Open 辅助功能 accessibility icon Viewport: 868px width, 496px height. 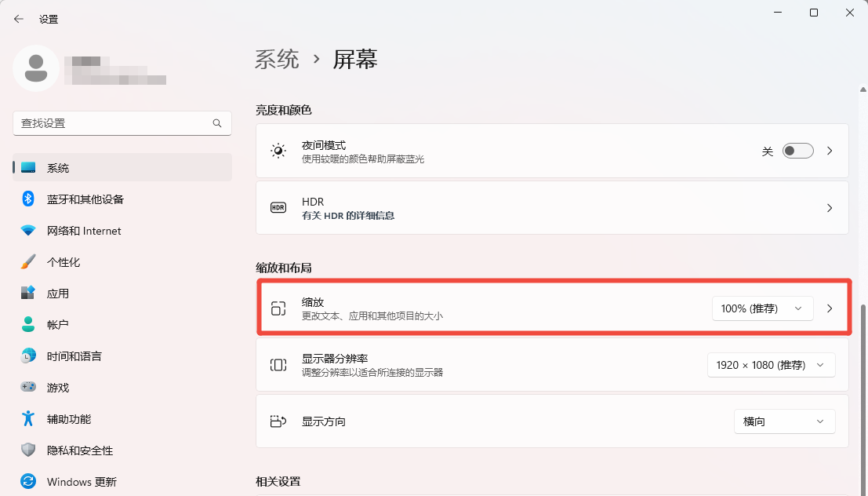point(28,419)
